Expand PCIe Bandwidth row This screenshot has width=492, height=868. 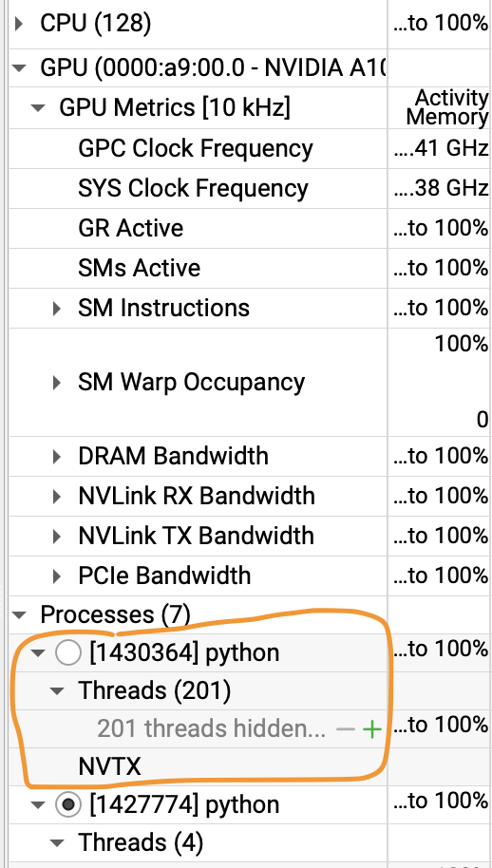[x=57, y=576]
